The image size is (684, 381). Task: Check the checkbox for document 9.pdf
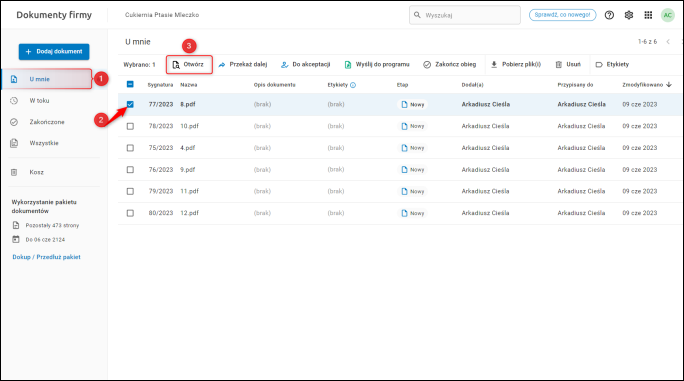point(130,169)
